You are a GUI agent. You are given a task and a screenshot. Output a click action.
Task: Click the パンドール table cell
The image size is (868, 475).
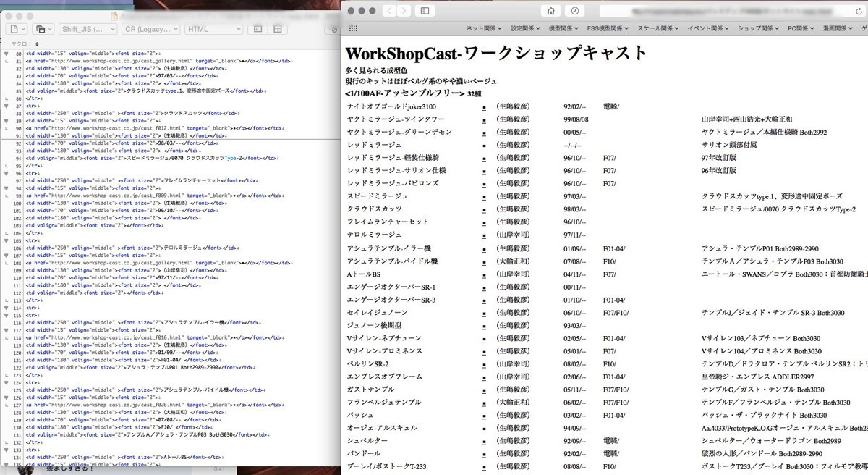tap(364, 455)
